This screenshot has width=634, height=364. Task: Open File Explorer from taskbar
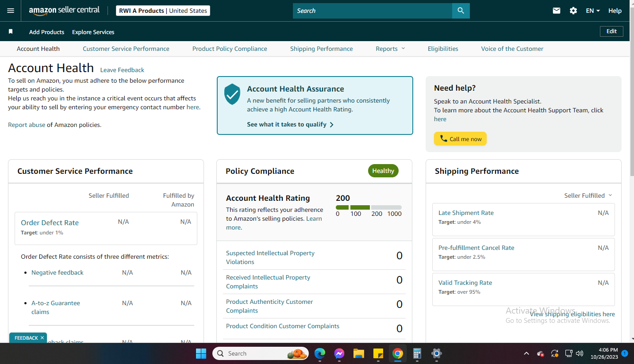359,353
